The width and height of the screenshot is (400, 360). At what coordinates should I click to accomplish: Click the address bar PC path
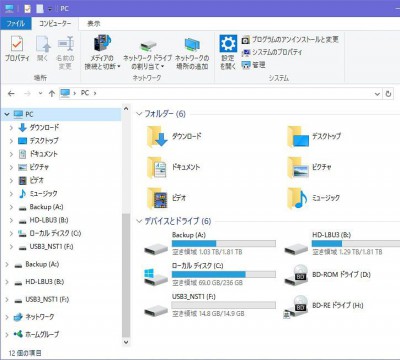click(x=85, y=93)
